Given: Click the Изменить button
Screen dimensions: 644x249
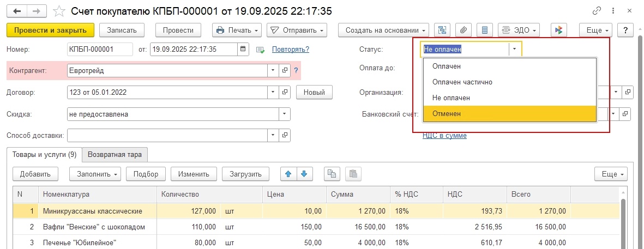Looking at the screenshot, I should 194,174.
